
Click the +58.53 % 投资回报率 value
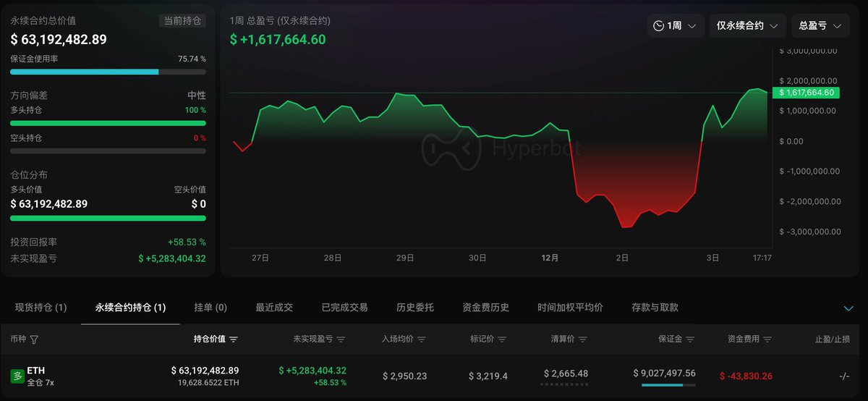pos(187,242)
